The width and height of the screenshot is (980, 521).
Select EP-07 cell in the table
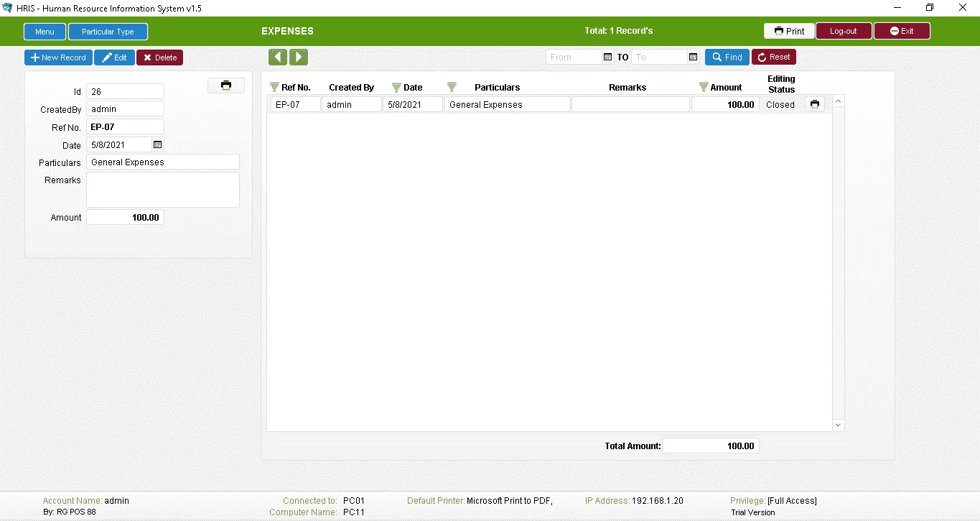(295, 105)
